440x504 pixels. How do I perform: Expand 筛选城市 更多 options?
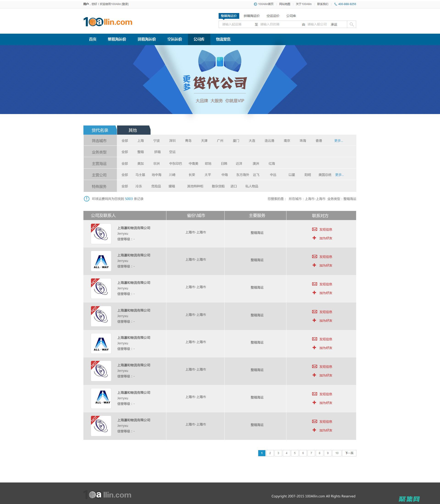[339, 141]
